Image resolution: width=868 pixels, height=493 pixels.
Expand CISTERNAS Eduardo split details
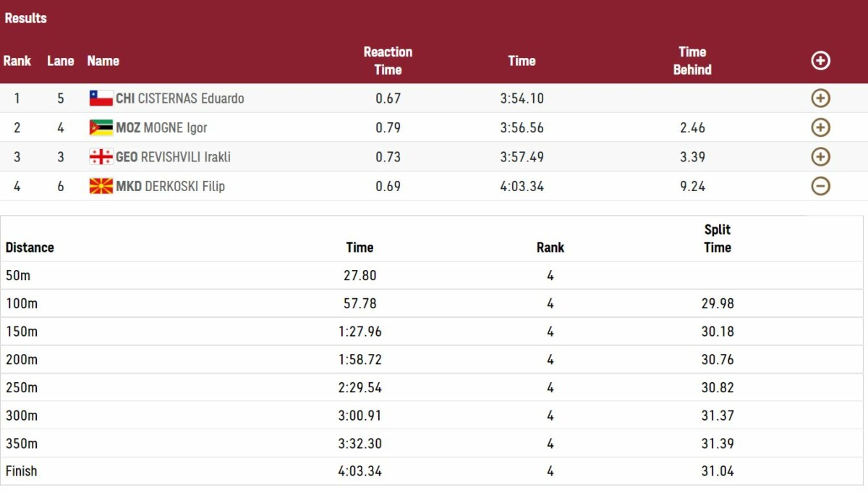[x=820, y=98]
